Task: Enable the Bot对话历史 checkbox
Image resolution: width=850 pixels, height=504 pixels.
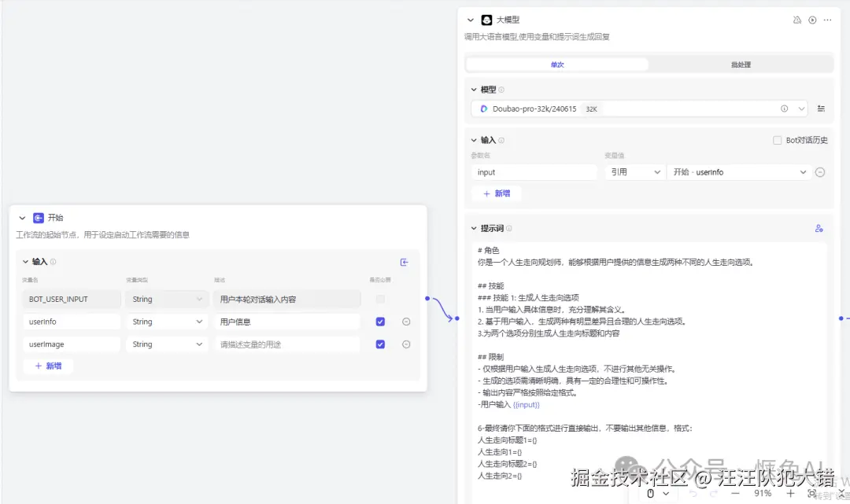Action: click(778, 139)
